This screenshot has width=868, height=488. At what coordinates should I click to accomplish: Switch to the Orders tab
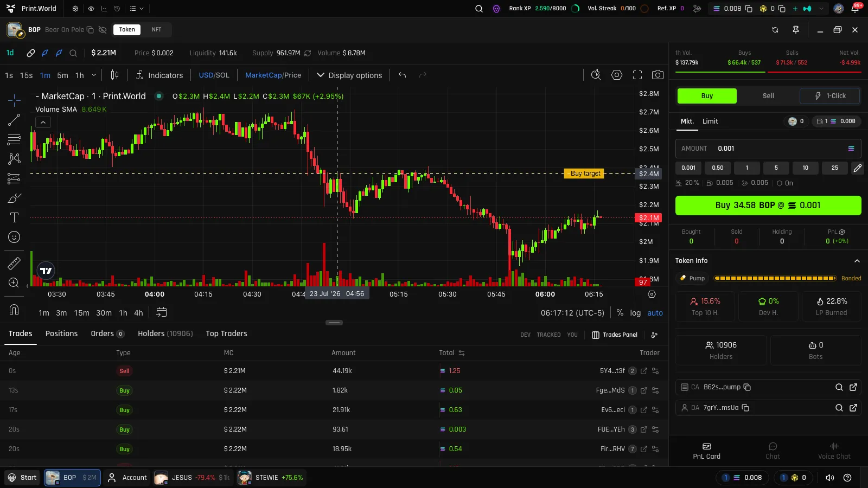(107, 333)
